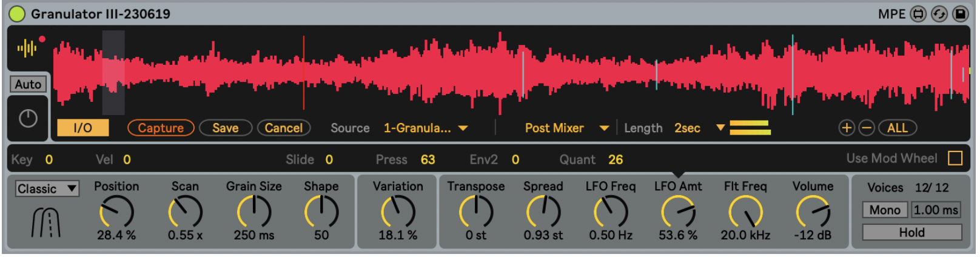Click the hot-swap presets icon
This screenshot has width=980, height=257.
939,14
